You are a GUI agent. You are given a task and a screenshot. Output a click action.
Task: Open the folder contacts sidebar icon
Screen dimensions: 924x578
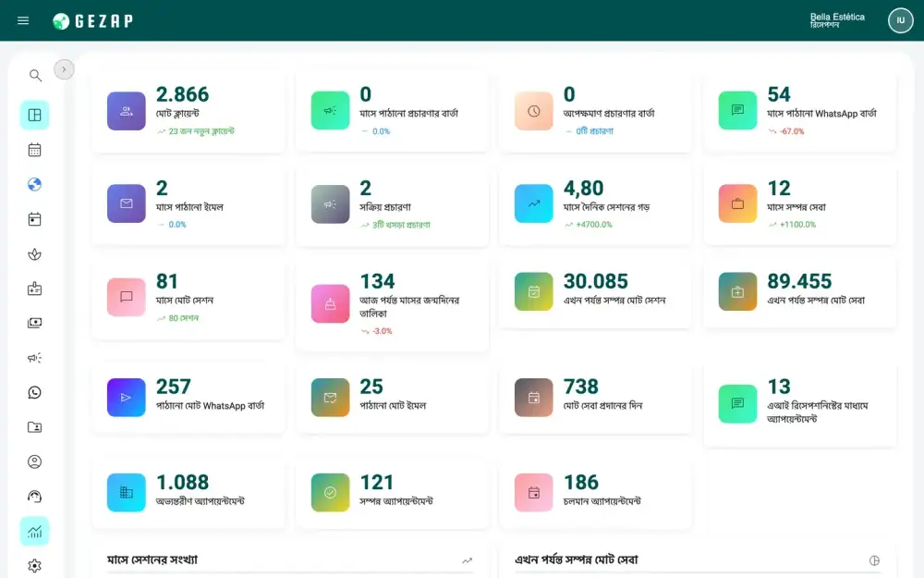coord(35,427)
